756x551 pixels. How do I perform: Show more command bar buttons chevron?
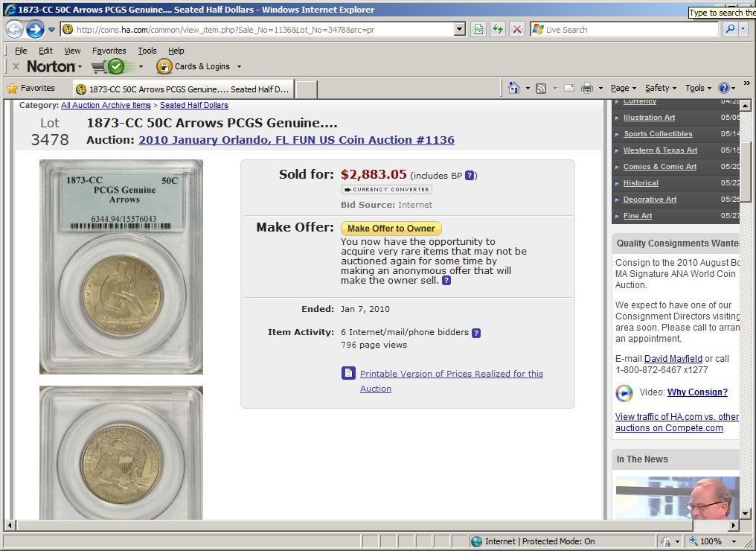[x=747, y=83]
